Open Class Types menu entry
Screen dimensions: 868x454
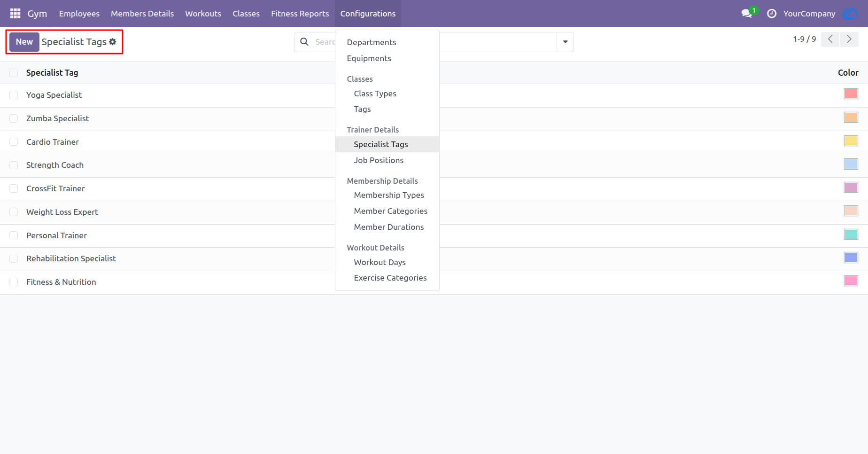[x=375, y=94]
